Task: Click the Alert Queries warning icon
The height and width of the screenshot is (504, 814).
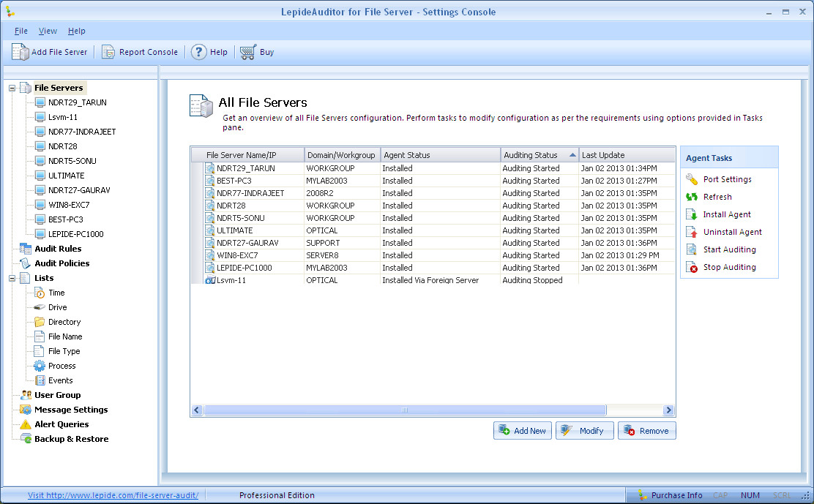Action: click(x=26, y=424)
